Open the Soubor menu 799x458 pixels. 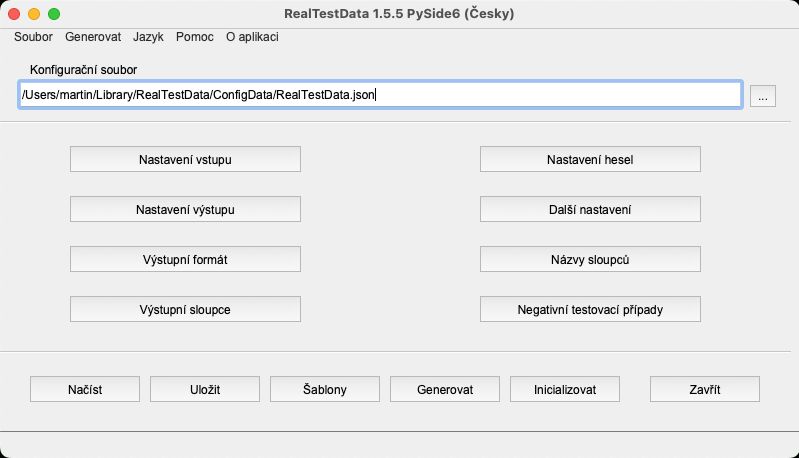(33, 37)
